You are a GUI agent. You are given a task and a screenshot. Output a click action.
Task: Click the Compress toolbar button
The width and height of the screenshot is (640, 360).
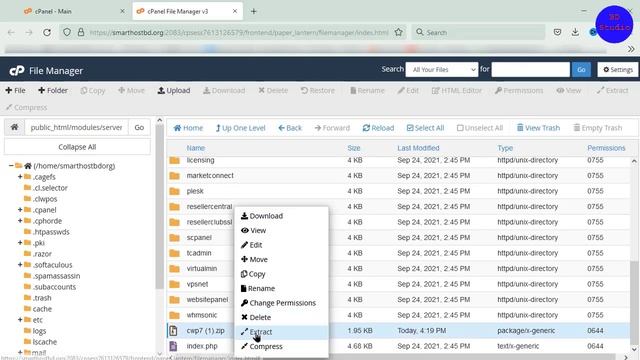[27, 107]
